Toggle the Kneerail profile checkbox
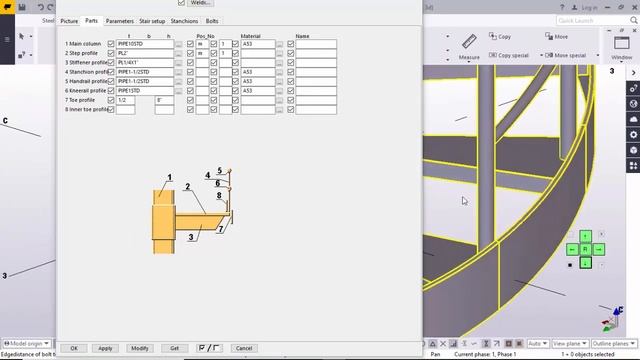 [111, 91]
